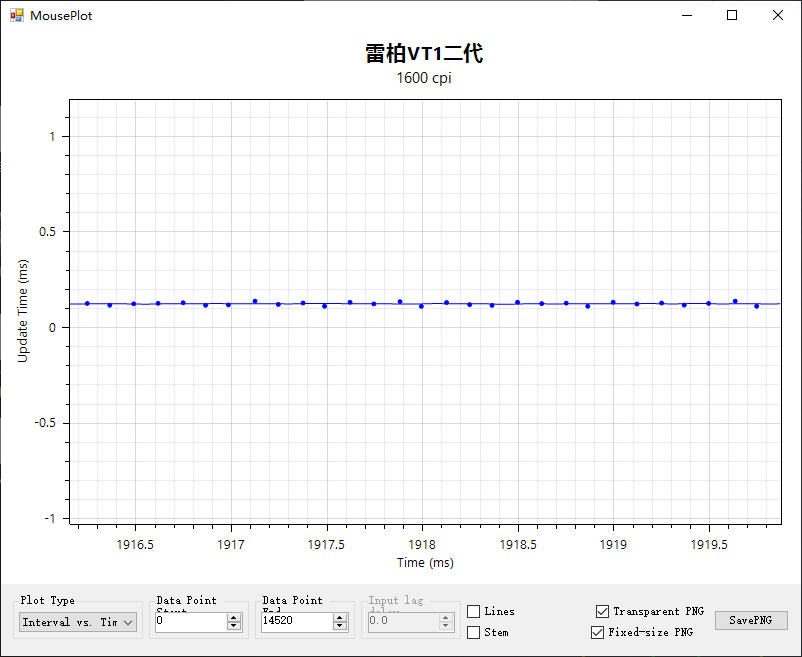Uncheck Transparent PNG

click(601, 610)
